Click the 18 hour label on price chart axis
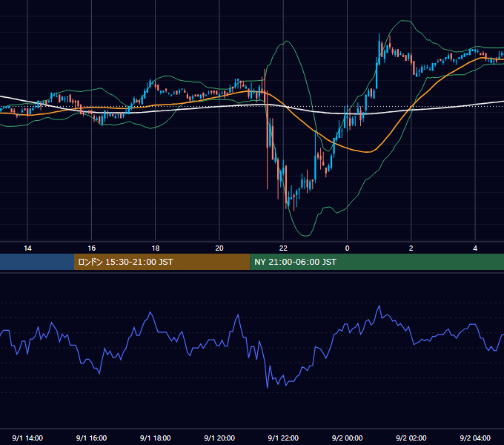 click(156, 248)
